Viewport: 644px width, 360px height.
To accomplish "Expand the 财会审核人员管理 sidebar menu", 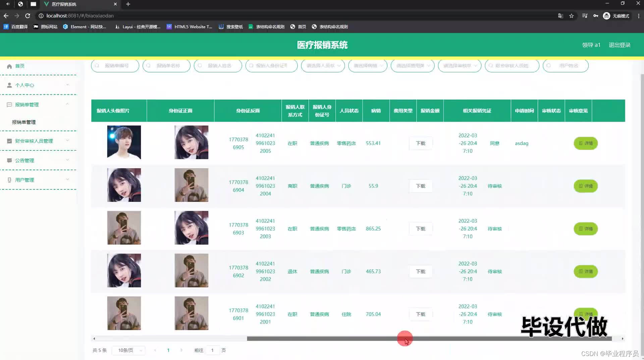I will click(39, 141).
